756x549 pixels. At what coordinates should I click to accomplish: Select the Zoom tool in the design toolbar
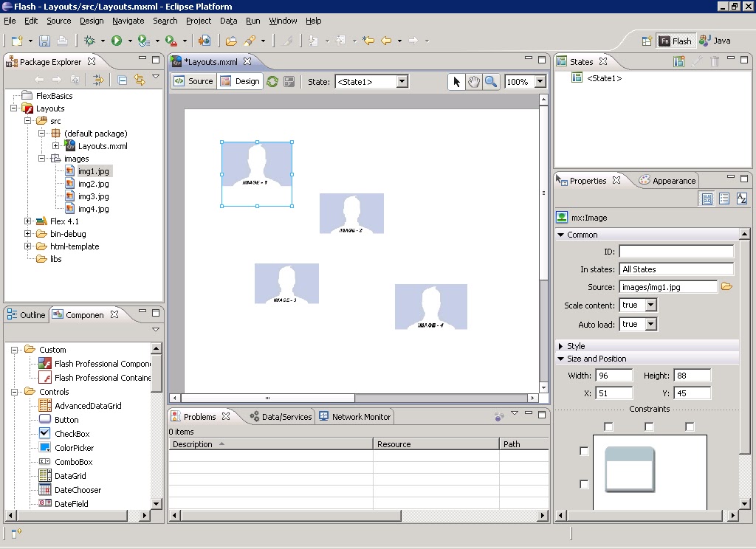[491, 81]
